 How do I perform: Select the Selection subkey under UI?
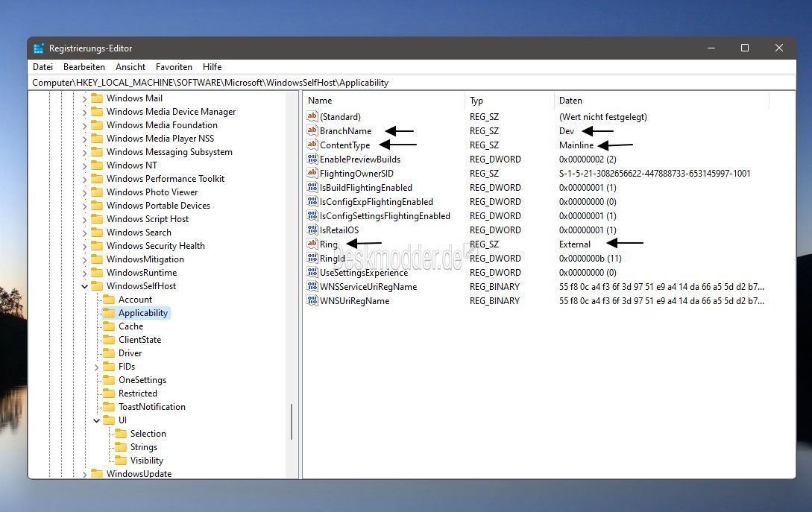coord(148,433)
